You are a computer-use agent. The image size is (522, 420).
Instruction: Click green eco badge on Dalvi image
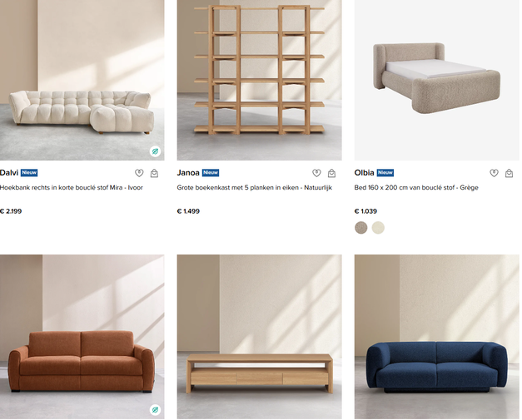(155, 151)
